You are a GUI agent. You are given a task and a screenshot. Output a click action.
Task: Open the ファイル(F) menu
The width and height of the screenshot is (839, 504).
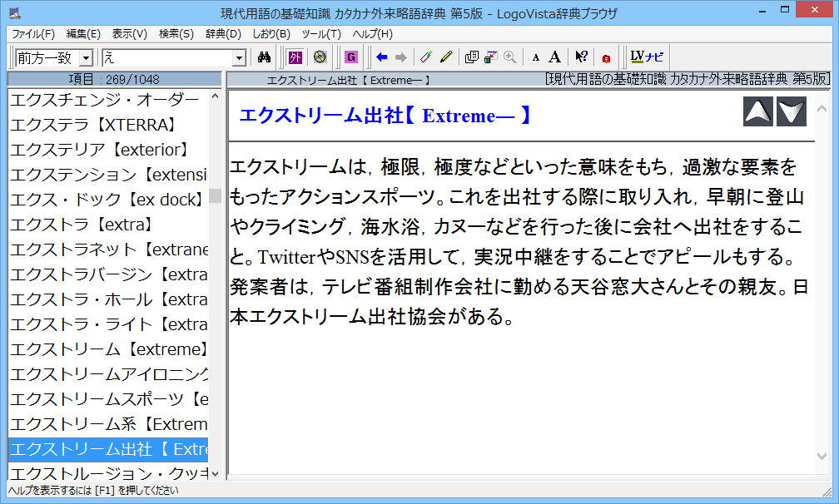point(33,34)
